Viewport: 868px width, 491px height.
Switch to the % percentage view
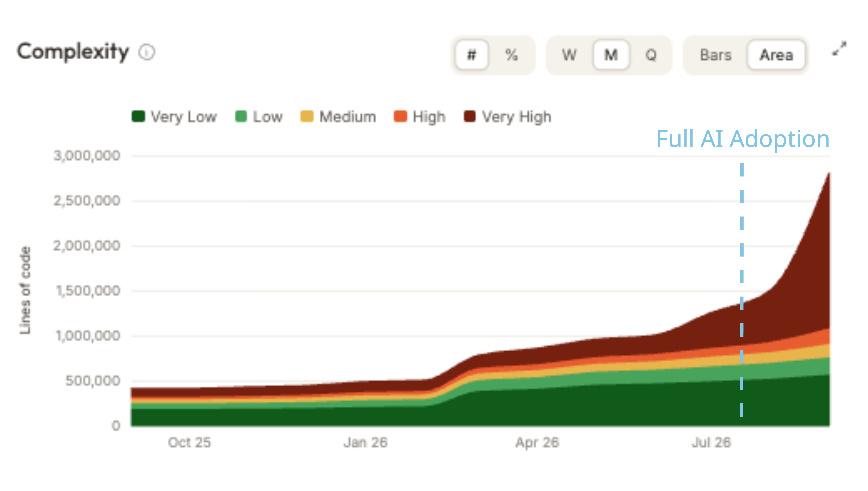pos(511,55)
